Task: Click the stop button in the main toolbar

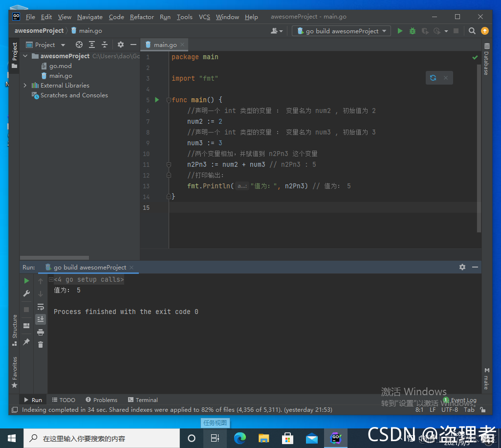Action: tap(456, 31)
